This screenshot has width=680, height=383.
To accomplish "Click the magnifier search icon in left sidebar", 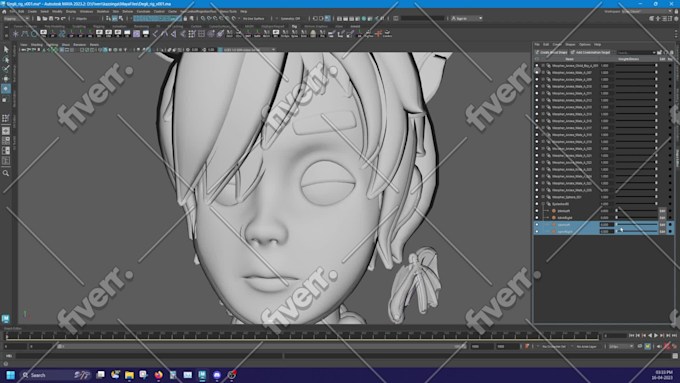I will [6, 173].
